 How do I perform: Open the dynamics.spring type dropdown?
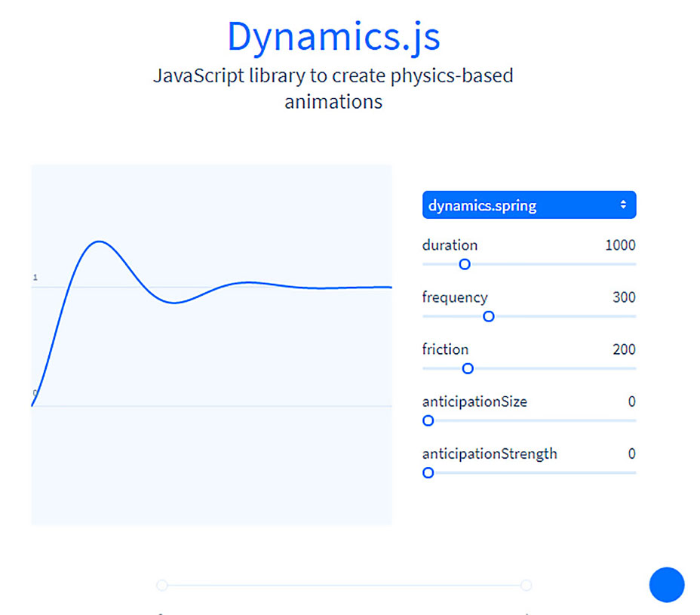click(528, 205)
